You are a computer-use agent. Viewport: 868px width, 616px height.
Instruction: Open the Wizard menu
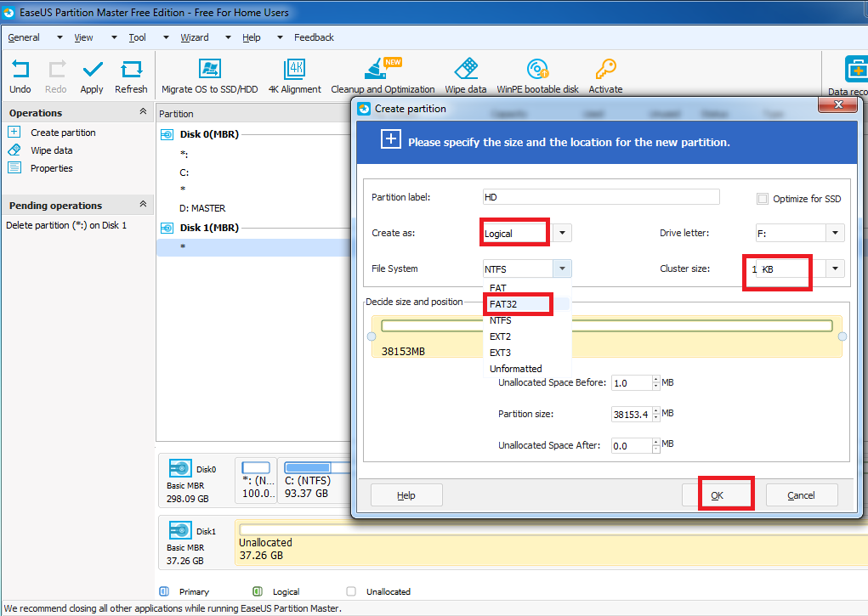tap(195, 37)
